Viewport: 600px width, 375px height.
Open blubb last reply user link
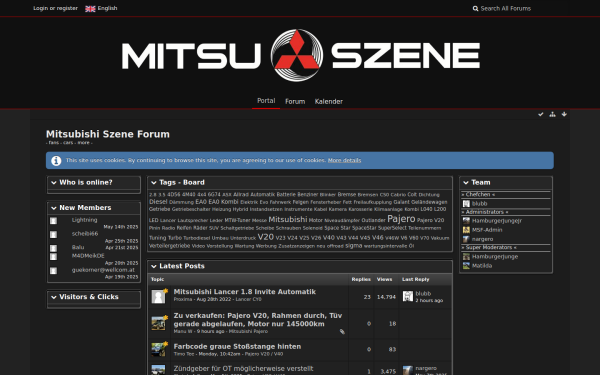pyautogui.click(x=423, y=293)
